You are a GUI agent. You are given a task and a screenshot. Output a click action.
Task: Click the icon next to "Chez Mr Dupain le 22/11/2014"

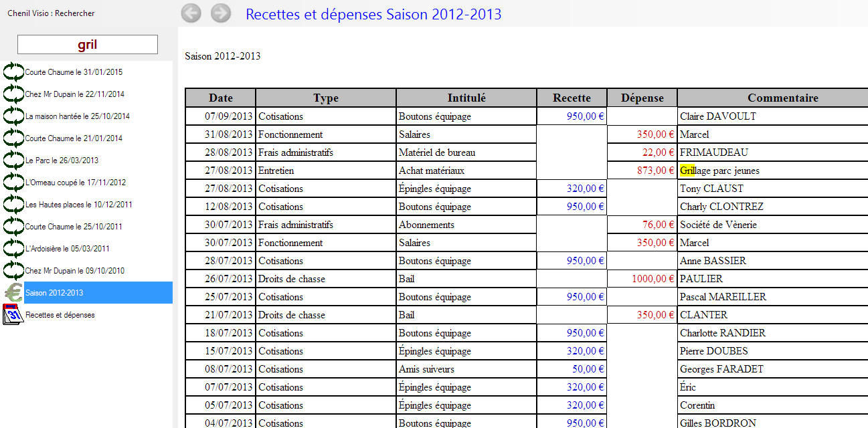[14, 94]
